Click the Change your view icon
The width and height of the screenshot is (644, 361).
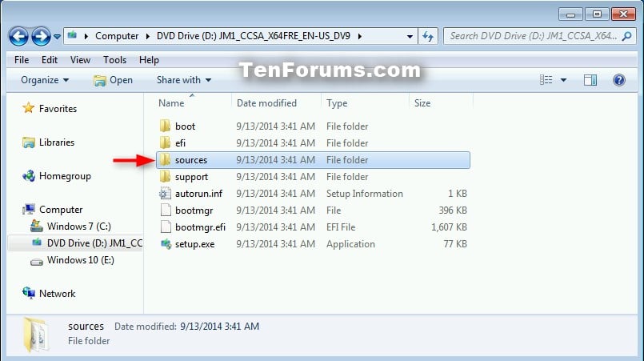point(546,80)
